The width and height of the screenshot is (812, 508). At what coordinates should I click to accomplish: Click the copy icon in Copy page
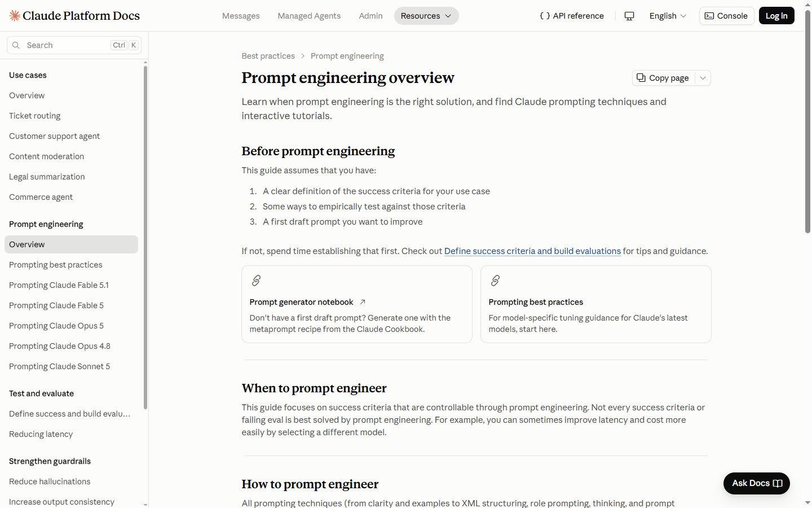pyautogui.click(x=641, y=78)
